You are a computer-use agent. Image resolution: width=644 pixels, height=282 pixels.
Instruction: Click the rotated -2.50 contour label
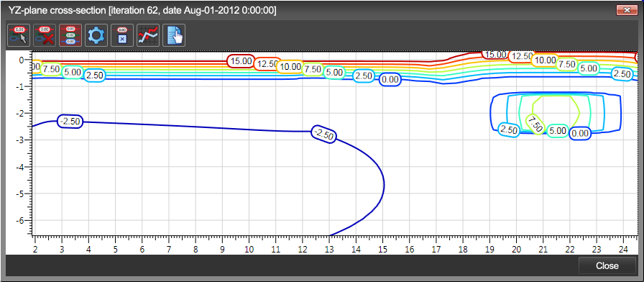pos(324,134)
